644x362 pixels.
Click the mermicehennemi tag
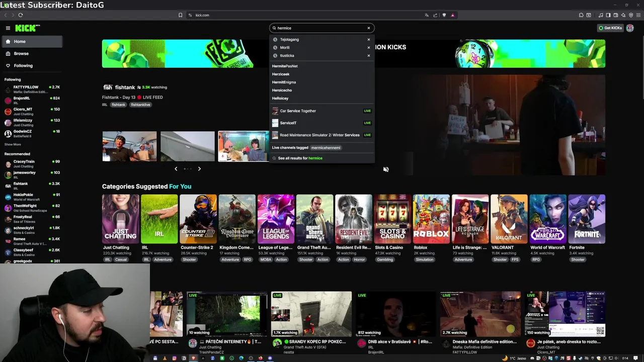(x=326, y=148)
